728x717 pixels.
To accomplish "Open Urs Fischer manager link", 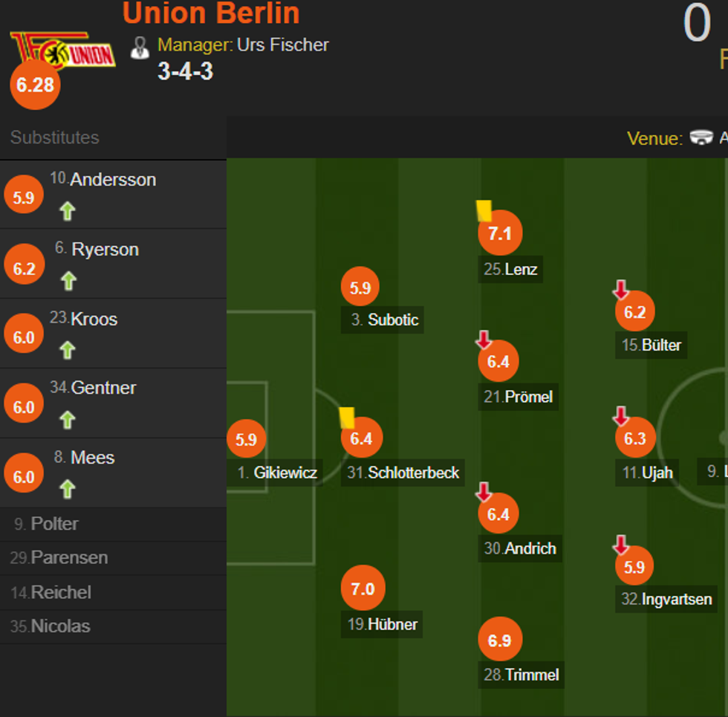I will coord(282,45).
